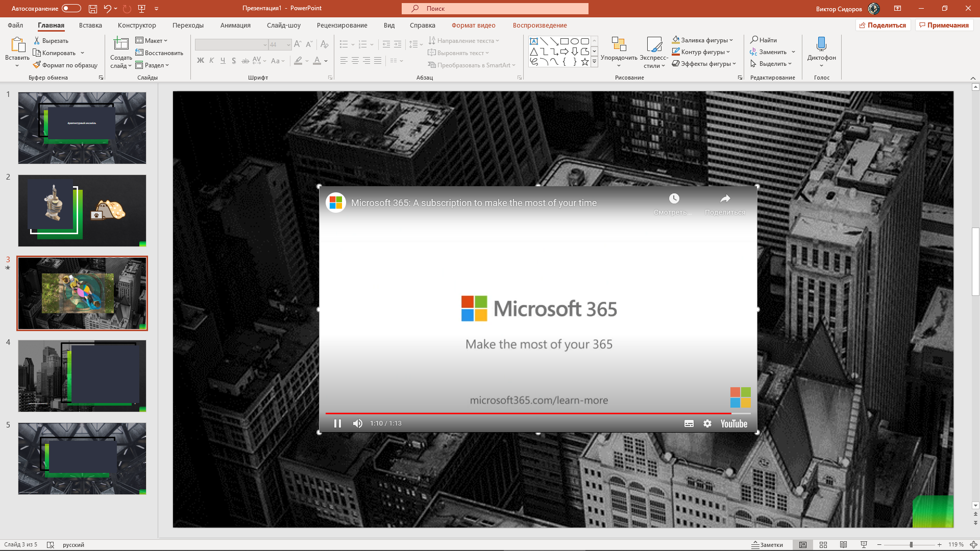The height and width of the screenshot is (551, 980).
Task: Open the Transitions (Переходы) tab
Action: pos(188,26)
